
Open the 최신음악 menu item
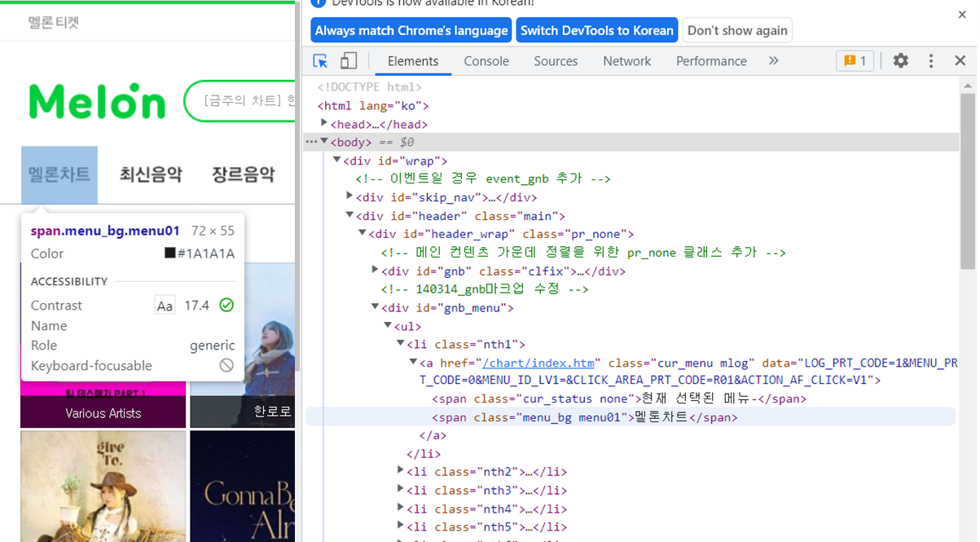click(x=151, y=174)
